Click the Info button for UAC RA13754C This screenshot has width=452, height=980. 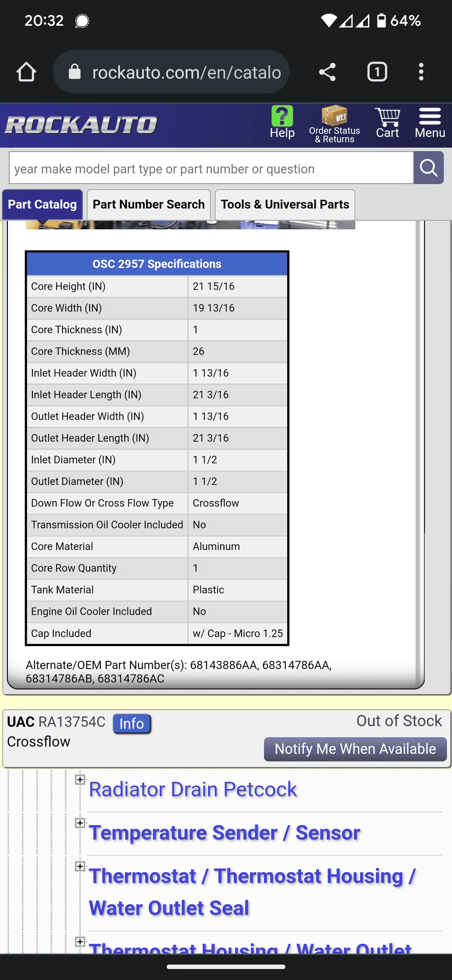click(x=132, y=723)
